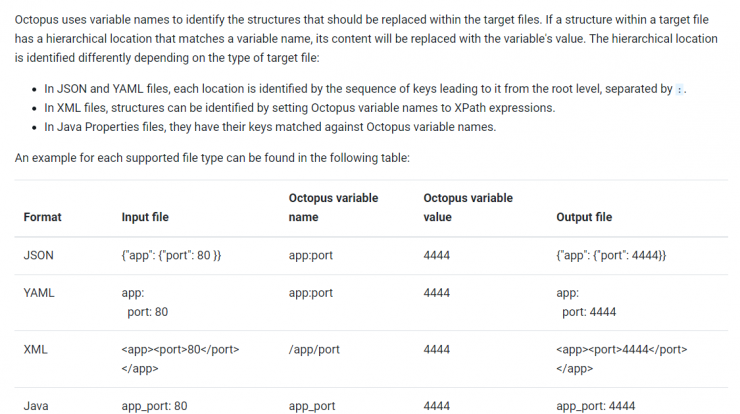Click the 'An example for each supported' sentence
This screenshot has height=414, width=740.
pyautogui.click(x=212, y=158)
